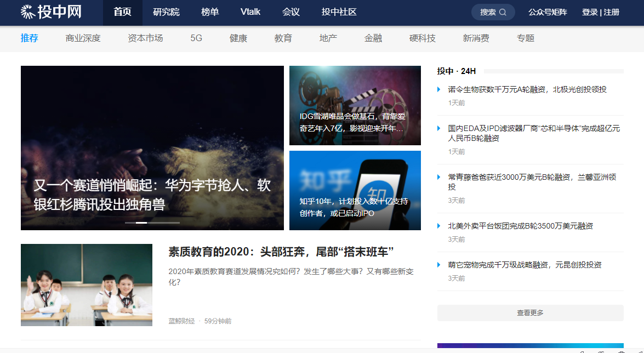Click the 投中 · 24H section heading
The height and width of the screenshot is (353, 644).
click(x=457, y=71)
